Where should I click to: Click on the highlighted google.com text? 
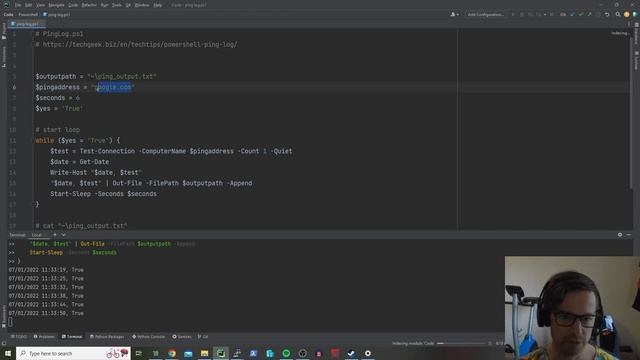click(x=114, y=87)
